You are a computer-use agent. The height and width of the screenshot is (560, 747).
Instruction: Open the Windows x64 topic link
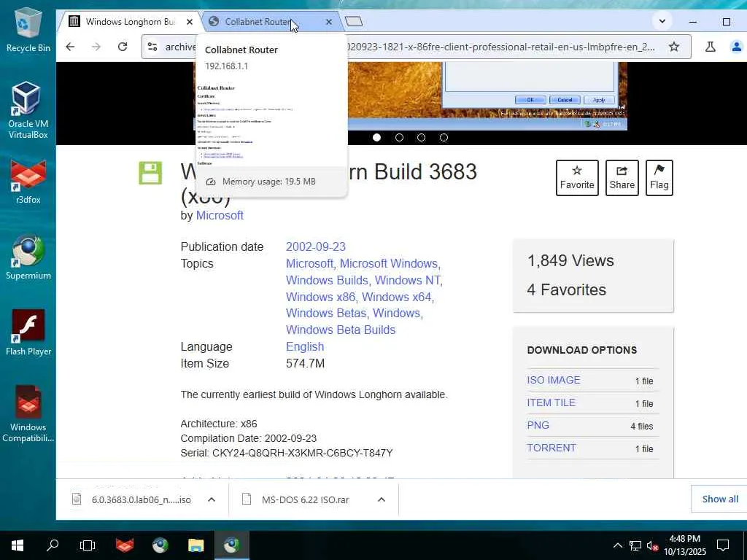[396, 297]
